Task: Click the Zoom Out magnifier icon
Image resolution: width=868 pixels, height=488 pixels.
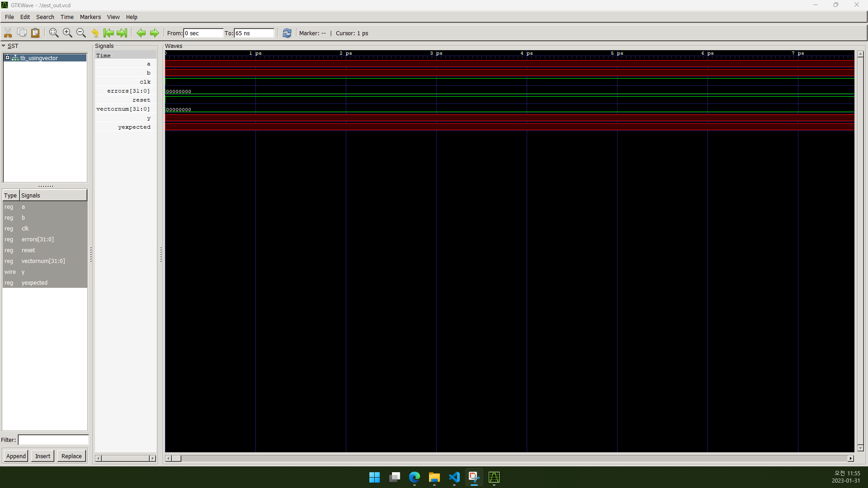Action: tap(81, 33)
